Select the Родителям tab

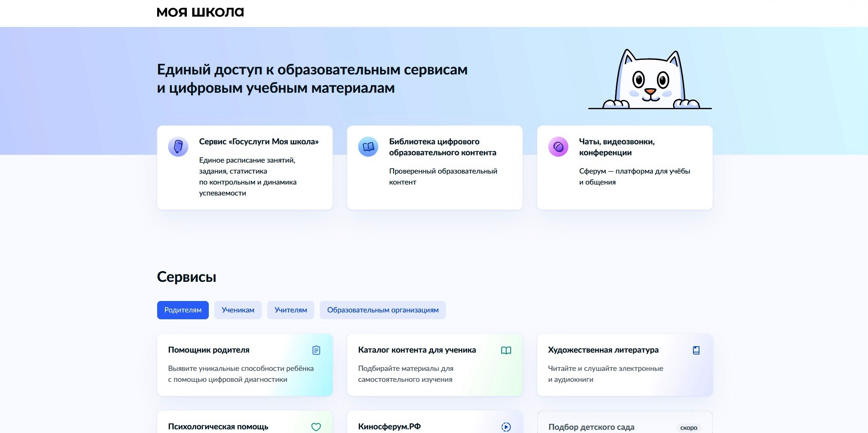pyautogui.click(x=183, y=310)
